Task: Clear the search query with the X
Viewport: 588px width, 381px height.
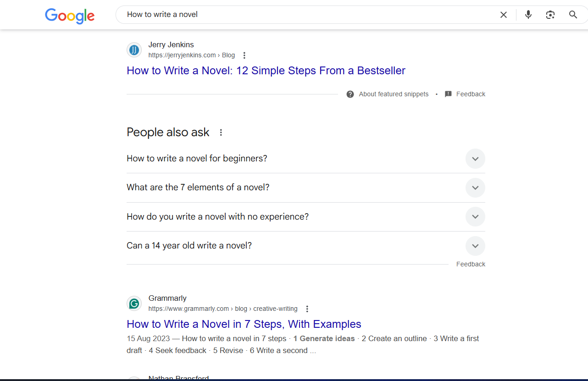Action: (x=503, y=14)
